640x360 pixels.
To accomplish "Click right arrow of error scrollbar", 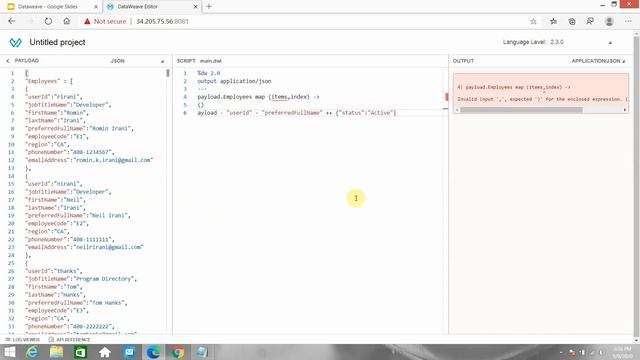I will pos(624,110).
